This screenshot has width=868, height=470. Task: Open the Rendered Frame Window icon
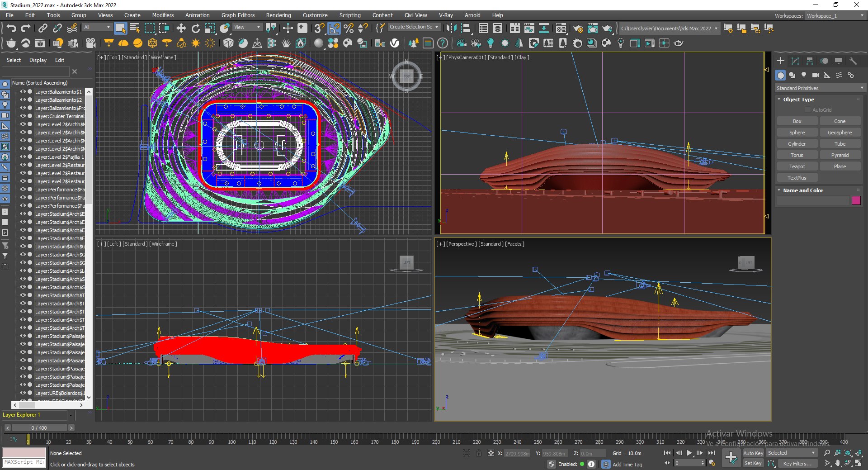coord(592,28)
